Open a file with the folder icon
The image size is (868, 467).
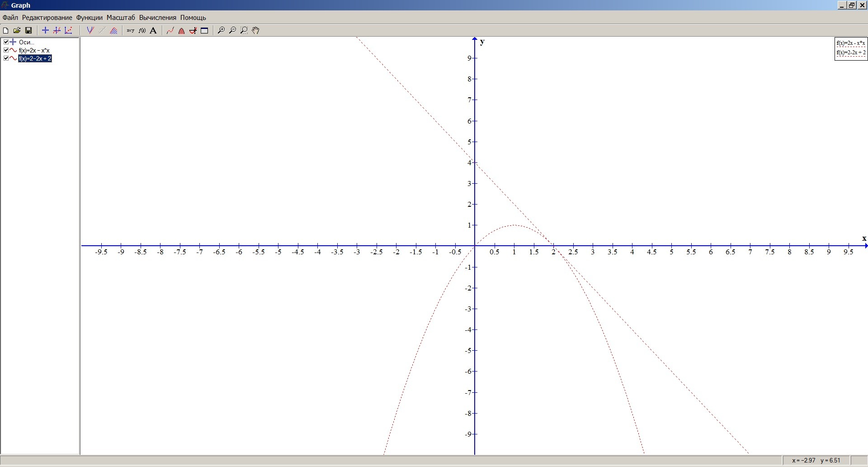(17, 30)
